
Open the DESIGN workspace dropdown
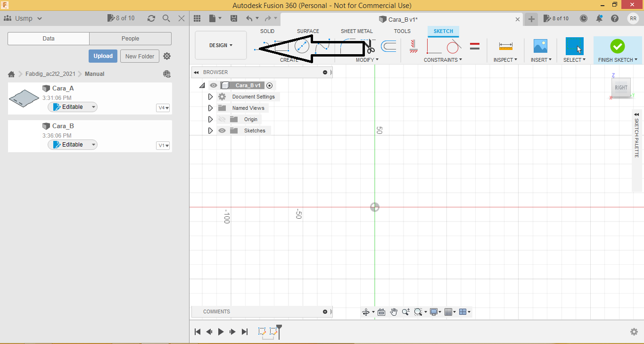(x=221, y=45)
